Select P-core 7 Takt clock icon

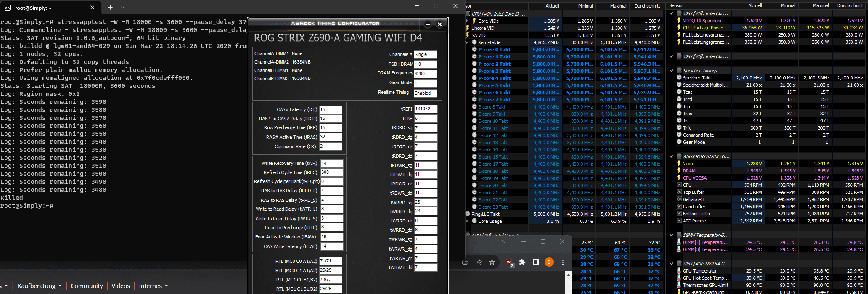pyautogui.click(x=474, y=100)
